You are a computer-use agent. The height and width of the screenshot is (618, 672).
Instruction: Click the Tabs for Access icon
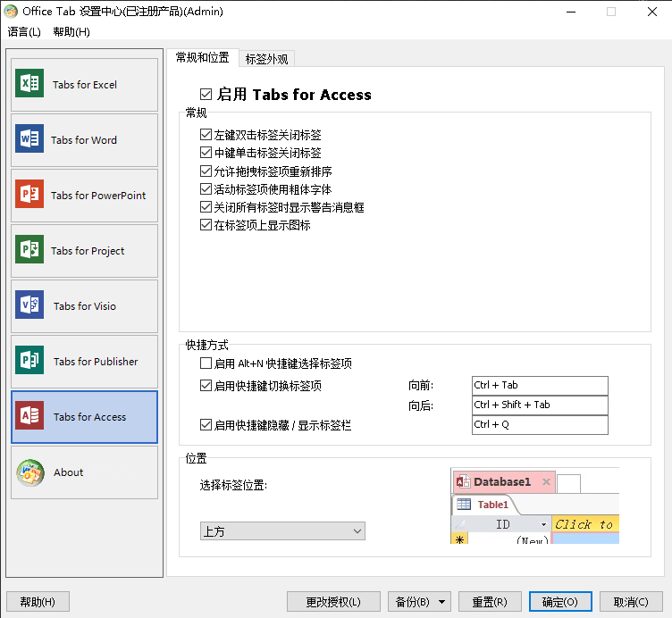(29, 417)
